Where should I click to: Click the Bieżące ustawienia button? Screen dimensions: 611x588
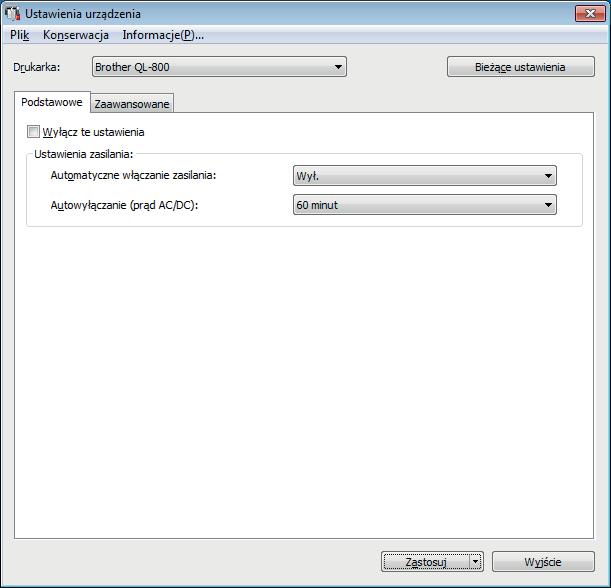521,67
